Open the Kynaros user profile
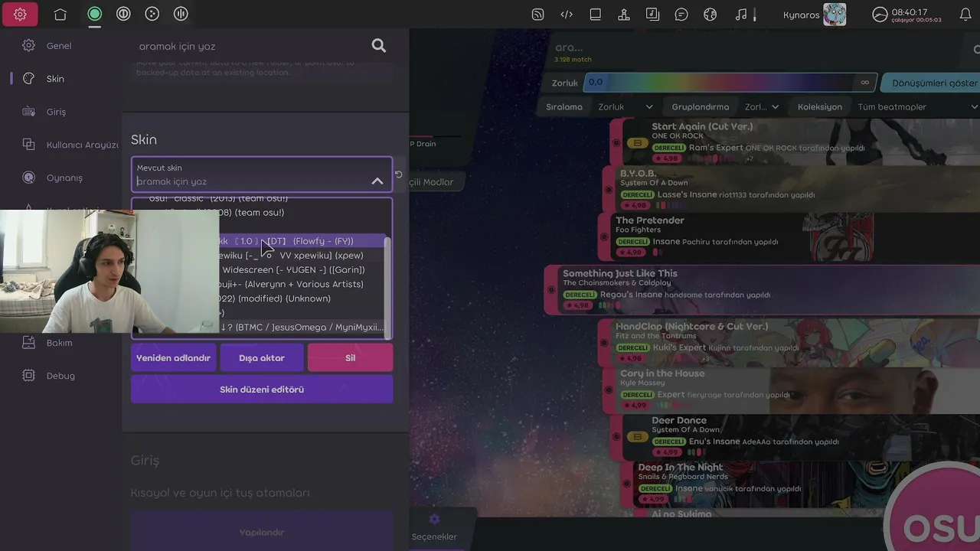980x551 pixels. (x=815, y=15)
